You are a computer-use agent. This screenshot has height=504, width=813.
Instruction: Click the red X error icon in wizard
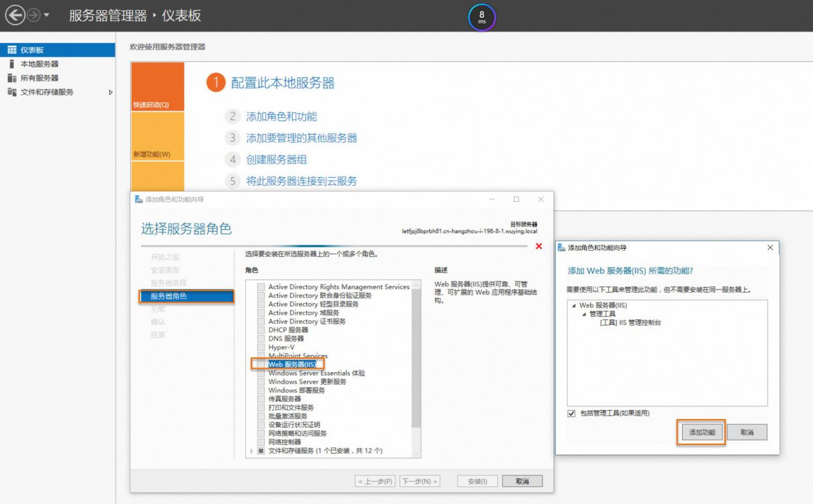539,246
